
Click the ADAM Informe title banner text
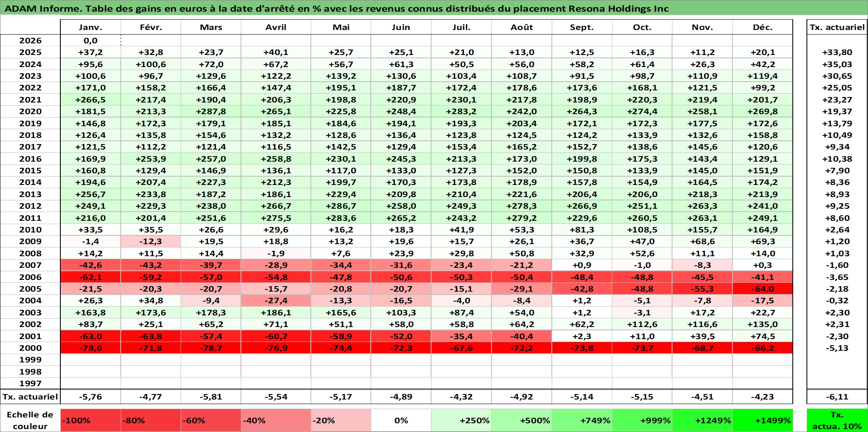pyautogui.click(x=337, y=8)
